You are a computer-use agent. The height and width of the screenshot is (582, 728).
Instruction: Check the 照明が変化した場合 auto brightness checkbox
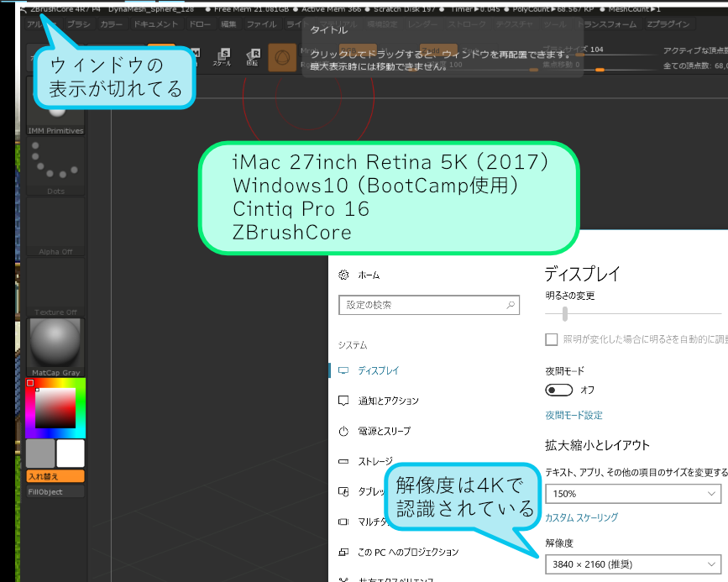(551, 339)
